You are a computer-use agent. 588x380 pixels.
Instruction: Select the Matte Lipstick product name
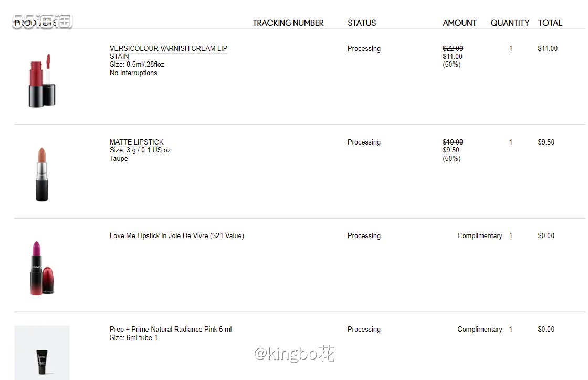pyautogui.click(x=136, y=142)
